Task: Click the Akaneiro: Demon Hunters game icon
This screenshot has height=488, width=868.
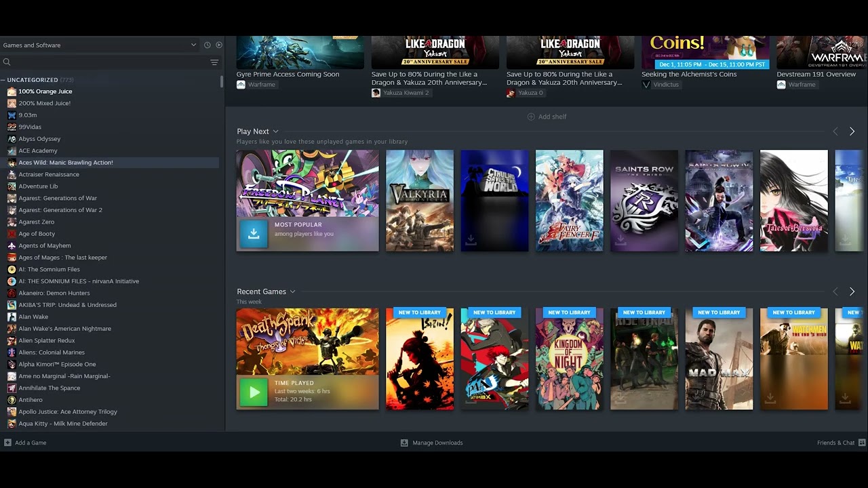Action: pyautogui.click(x=12, y=293)
